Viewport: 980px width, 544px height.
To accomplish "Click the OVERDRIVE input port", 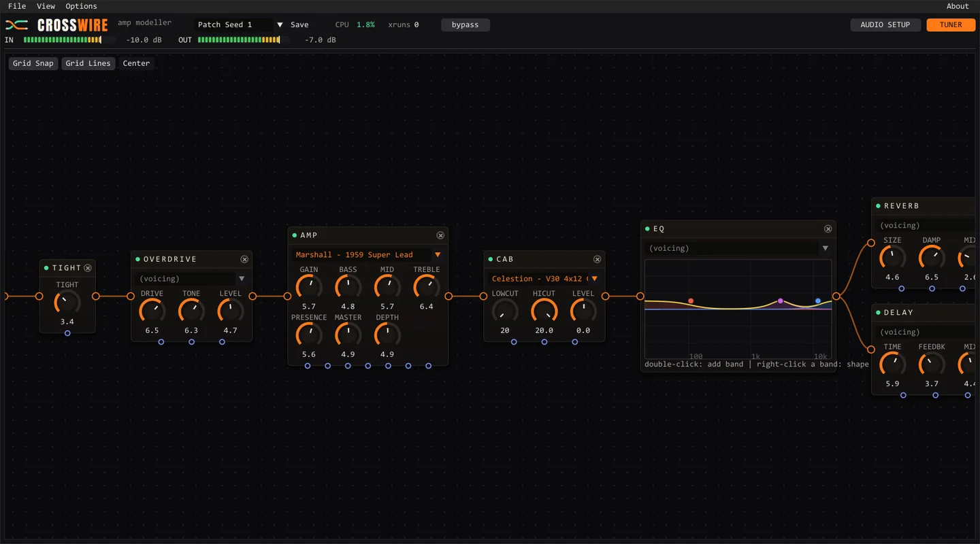I will pos(131,296).
